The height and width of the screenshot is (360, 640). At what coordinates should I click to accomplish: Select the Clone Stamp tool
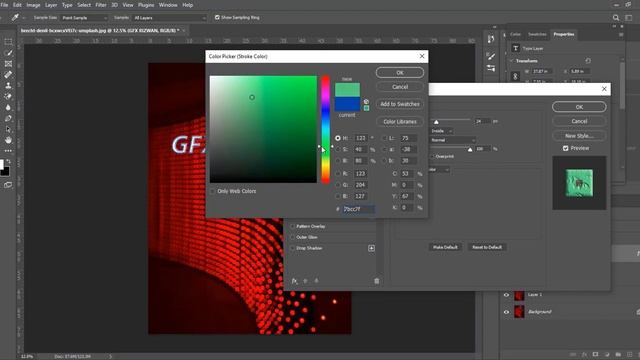coord(8,86)
